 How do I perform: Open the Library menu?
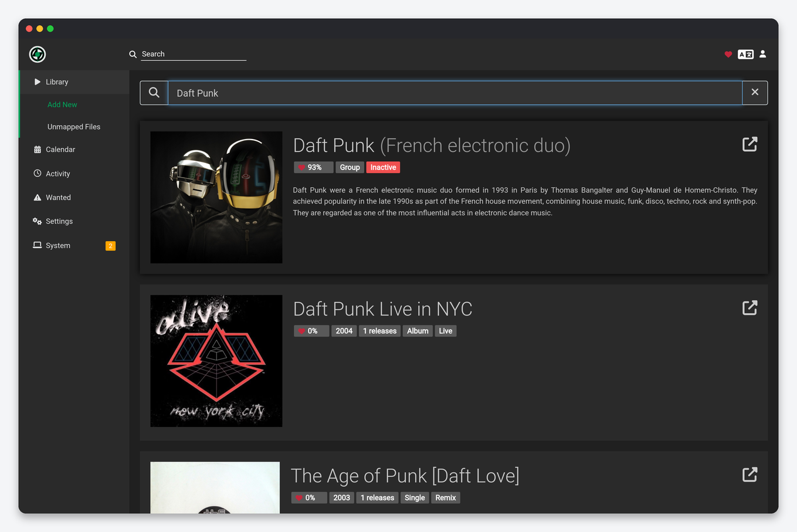click(x=74, y=82)
